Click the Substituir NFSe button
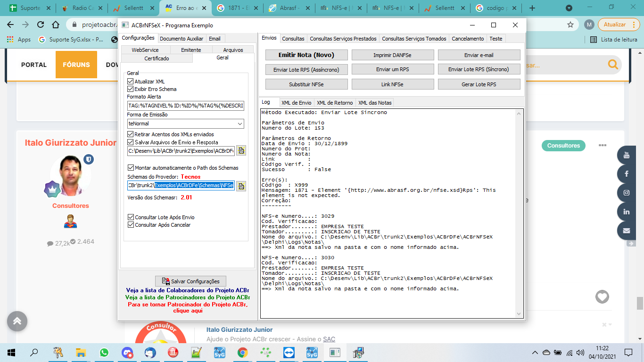The width and height of the screenshot is (644, 362). point(306,84)
